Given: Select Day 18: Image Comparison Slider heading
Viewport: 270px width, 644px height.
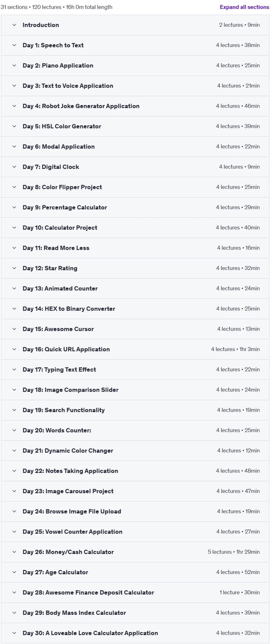Looking at the screenshot, I should click(70, 390).
